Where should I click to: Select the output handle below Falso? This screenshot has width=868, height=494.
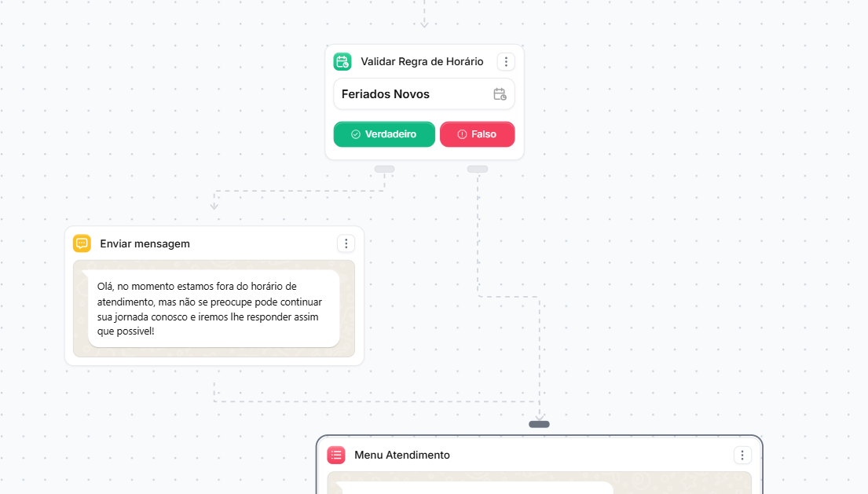point(477,170)
